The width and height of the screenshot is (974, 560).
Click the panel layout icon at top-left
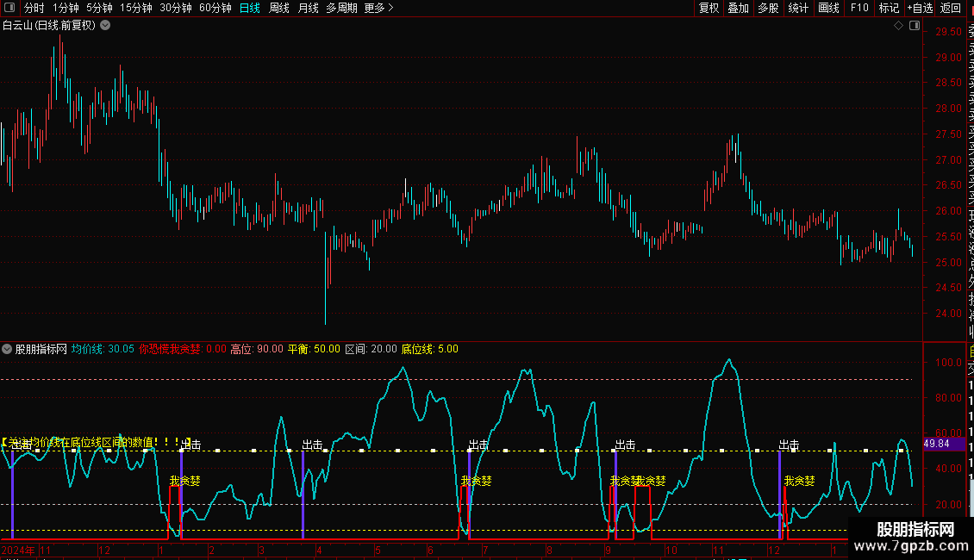tap(9, 8)
